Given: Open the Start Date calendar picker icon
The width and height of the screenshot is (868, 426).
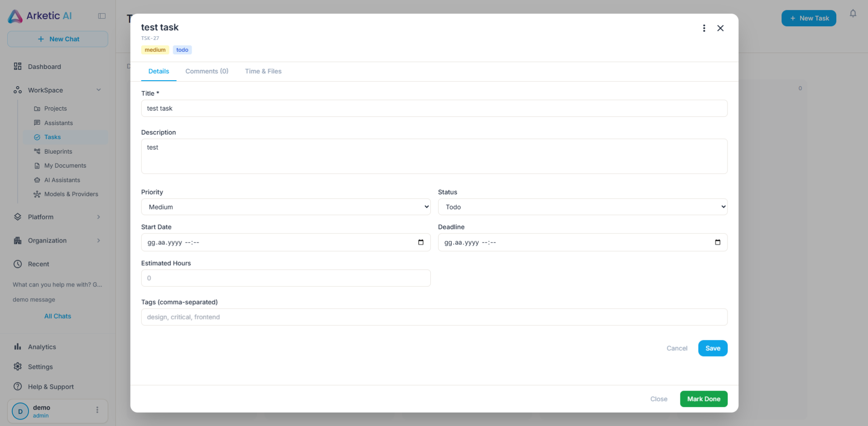Looking at the screenshot, I should point(421,242).
